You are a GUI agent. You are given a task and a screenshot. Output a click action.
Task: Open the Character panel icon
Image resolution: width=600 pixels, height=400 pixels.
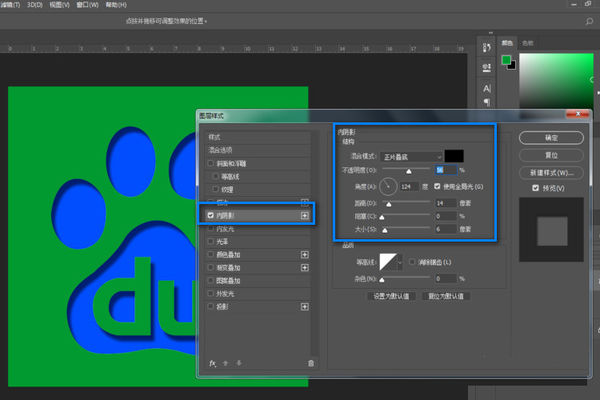coord(486,89)
